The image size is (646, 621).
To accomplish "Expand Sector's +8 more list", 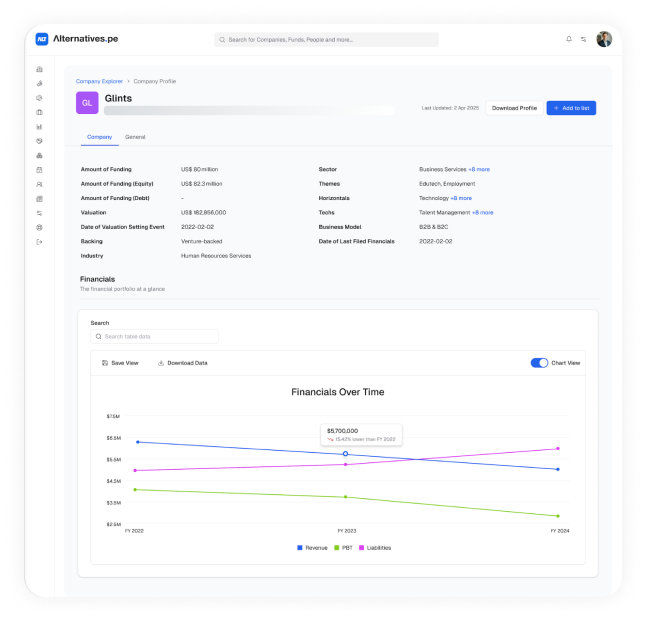I will 479,169.
